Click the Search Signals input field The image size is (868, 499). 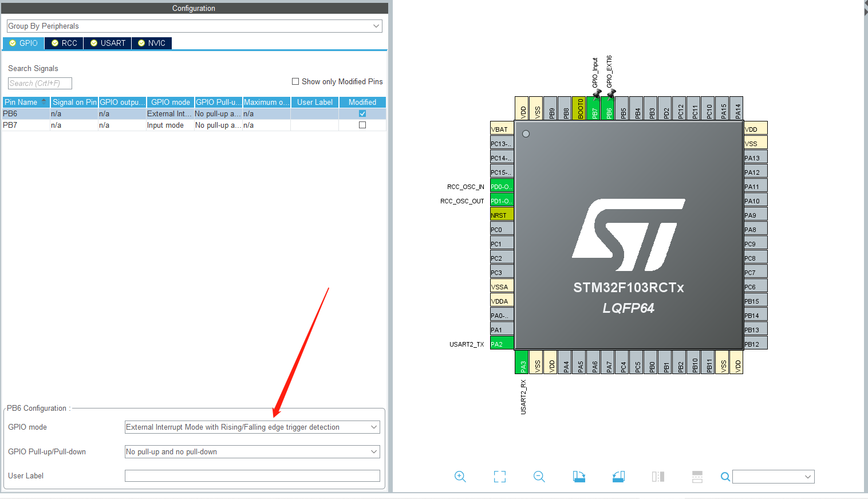(x=40, y=83)
